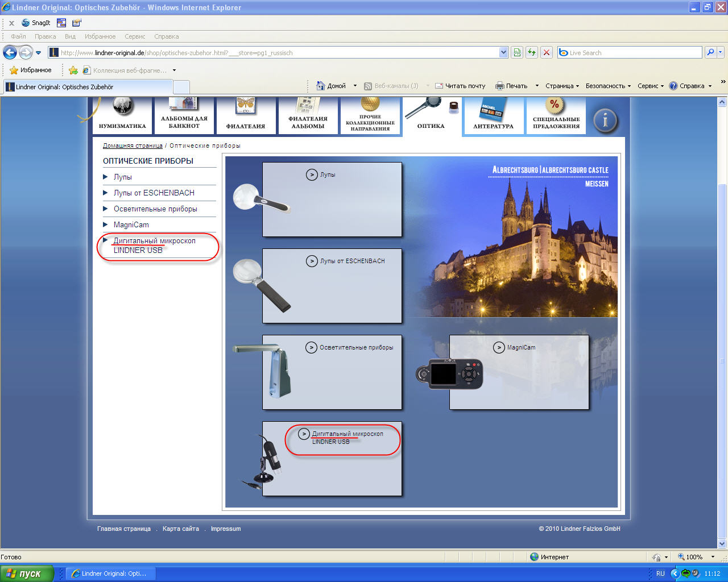Expand the Страница toolbar dropdown
The width and height of the screenshot is (728, 582).
pyautogui.click(x=562, y=86)
